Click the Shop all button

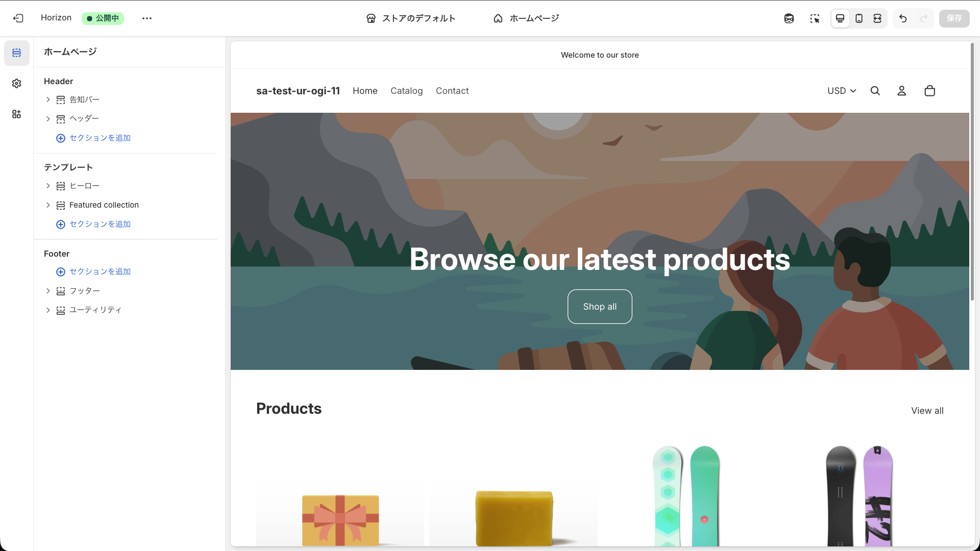click(x=600, y=307)
